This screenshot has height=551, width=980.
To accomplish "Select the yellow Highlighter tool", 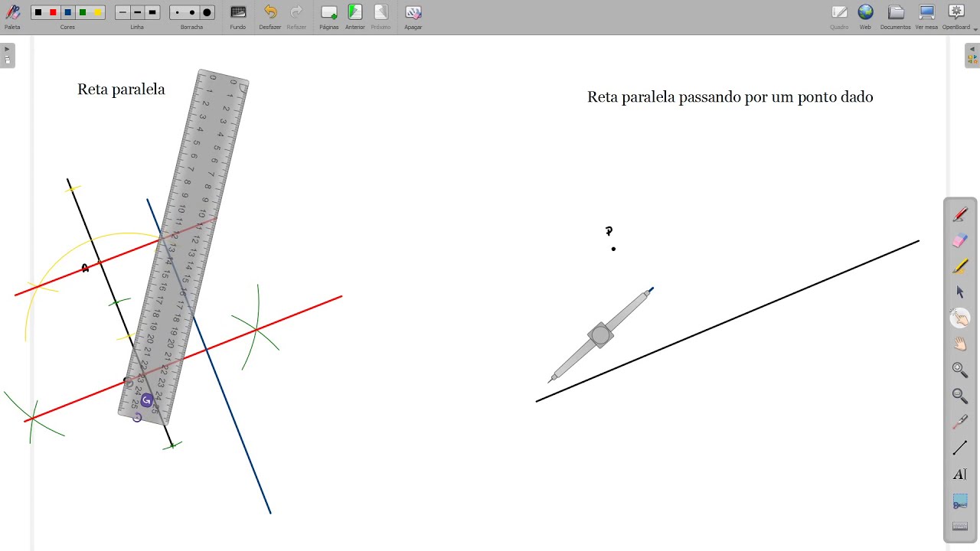I will click(960, 266).
